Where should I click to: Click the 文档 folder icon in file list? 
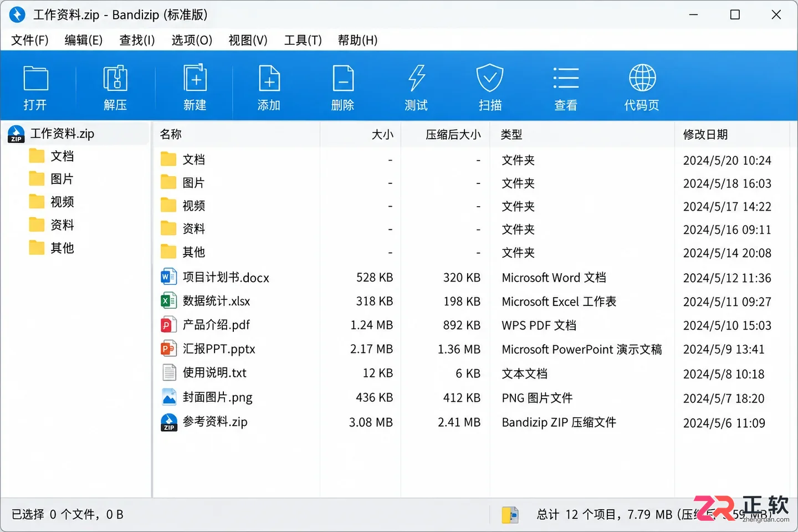[168, 160]
